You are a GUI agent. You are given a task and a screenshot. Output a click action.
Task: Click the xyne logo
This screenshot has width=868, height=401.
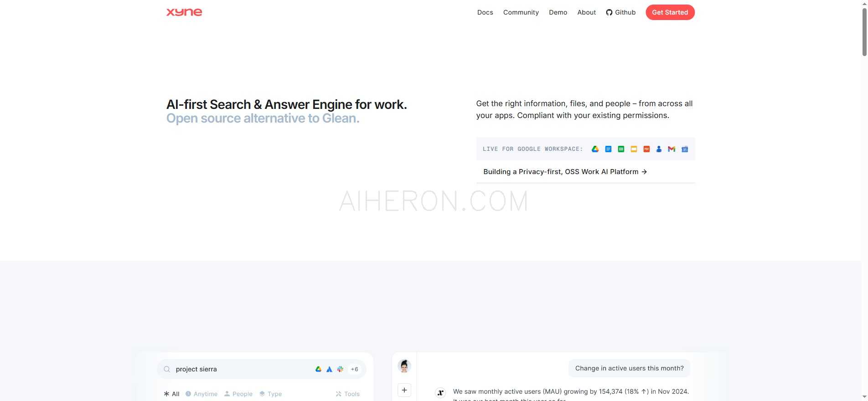pos(184,12)
